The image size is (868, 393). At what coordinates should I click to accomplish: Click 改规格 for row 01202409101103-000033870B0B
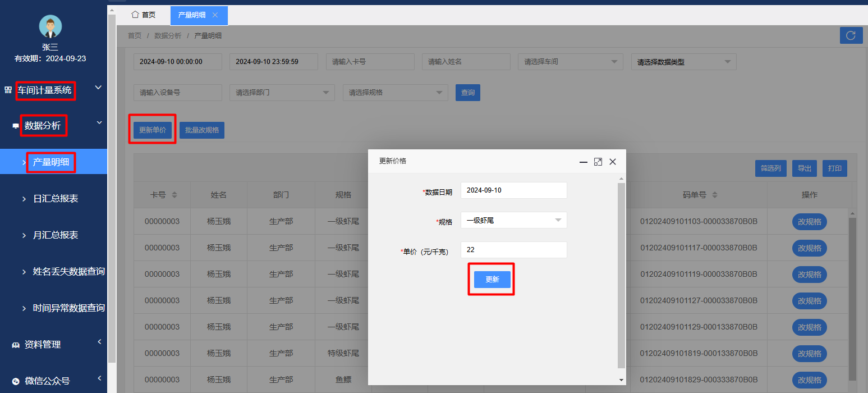coord(809,222)
